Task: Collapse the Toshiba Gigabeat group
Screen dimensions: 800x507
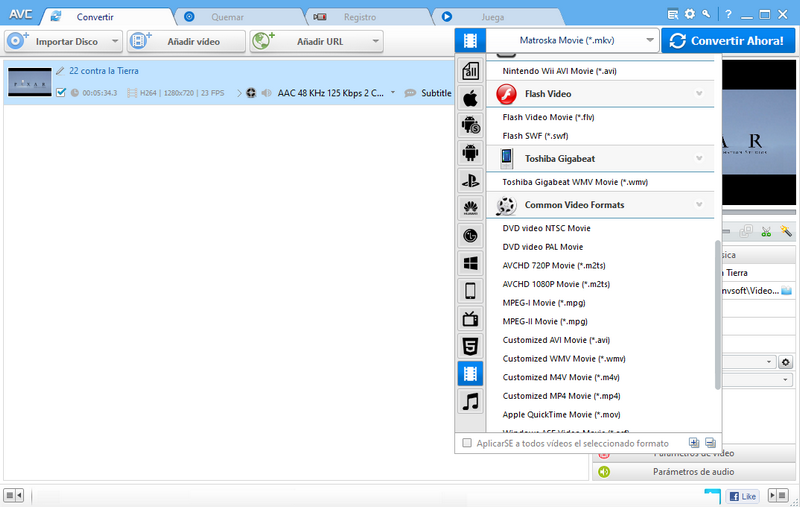Action: point(699,159)
